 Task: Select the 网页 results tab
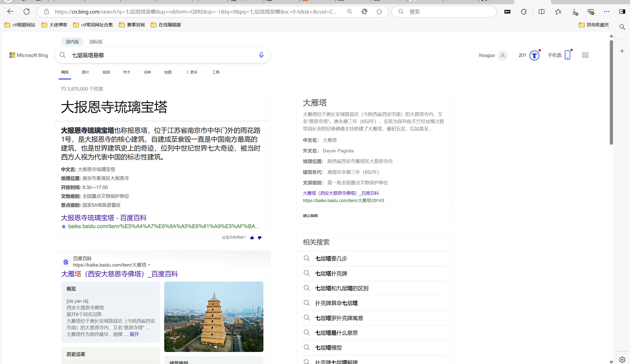tap(65, 72)
